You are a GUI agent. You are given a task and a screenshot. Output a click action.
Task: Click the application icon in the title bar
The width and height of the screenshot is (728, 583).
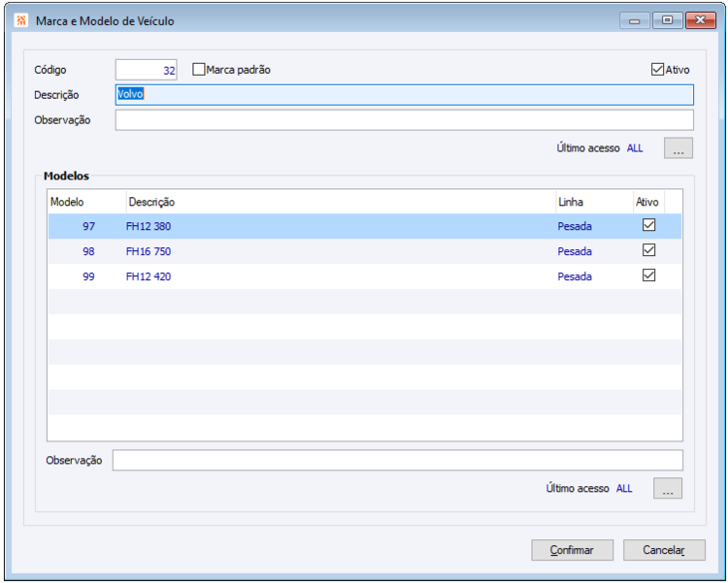(21, 20)
